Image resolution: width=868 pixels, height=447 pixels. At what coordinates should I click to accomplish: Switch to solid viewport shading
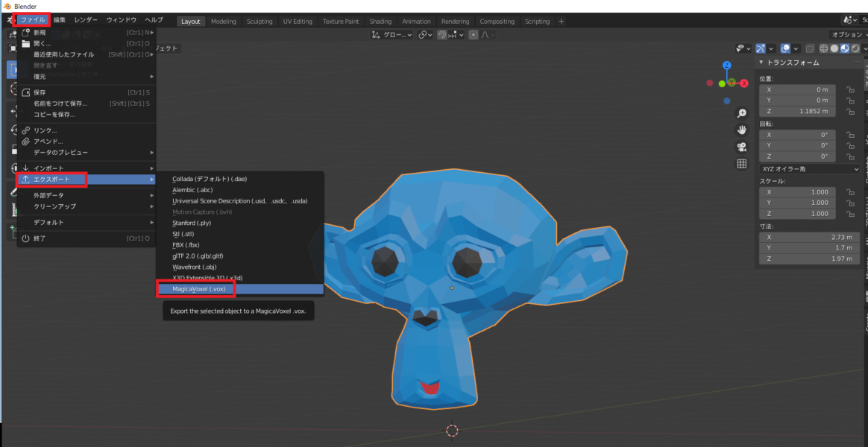tap(834, 48)
